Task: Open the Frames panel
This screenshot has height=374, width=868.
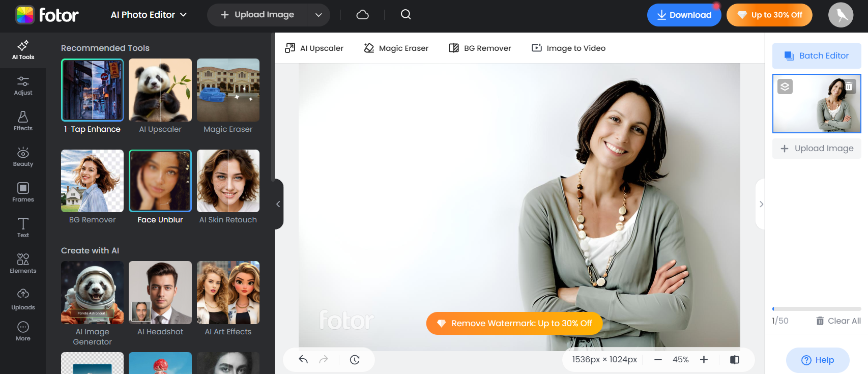Action: pos(23,192)
